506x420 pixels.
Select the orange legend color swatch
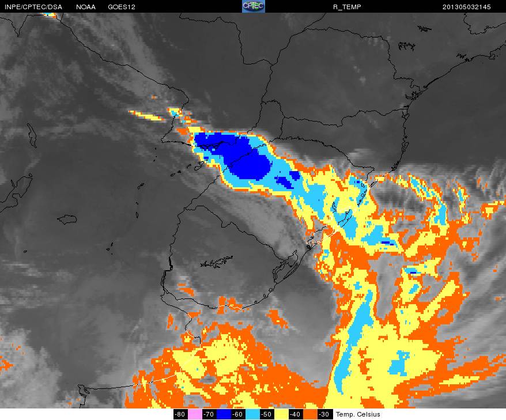point(309,414)
